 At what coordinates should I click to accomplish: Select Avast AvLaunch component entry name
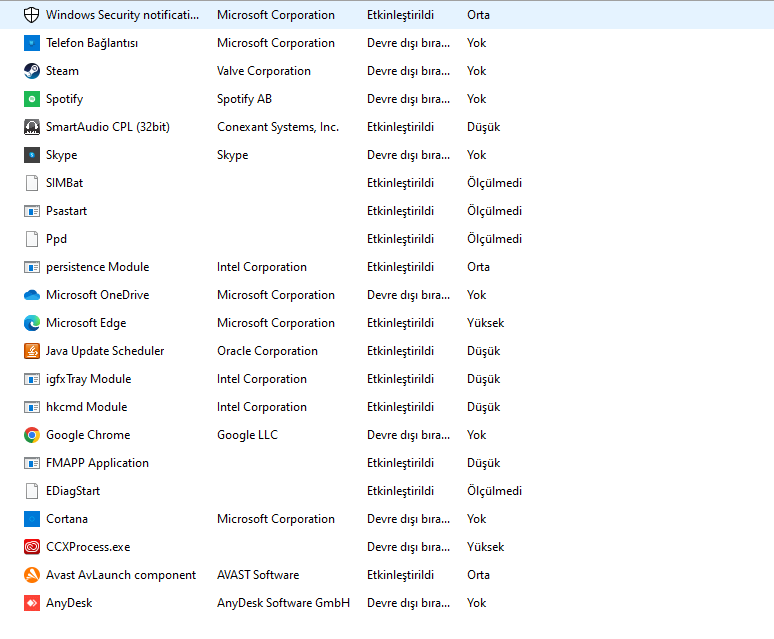pos(121,575)
